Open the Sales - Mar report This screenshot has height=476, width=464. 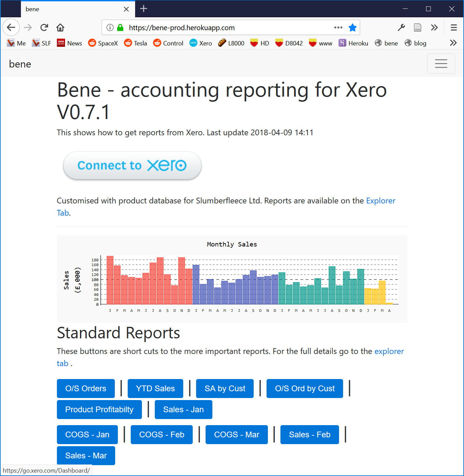[86, 456]
